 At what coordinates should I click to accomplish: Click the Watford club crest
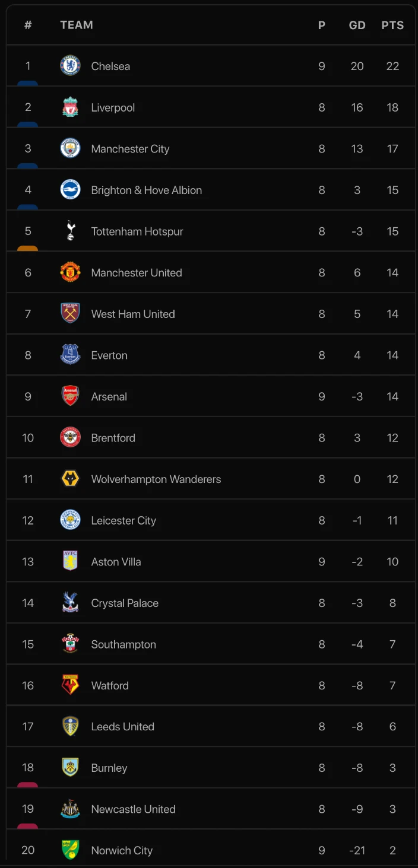(70, 685)
